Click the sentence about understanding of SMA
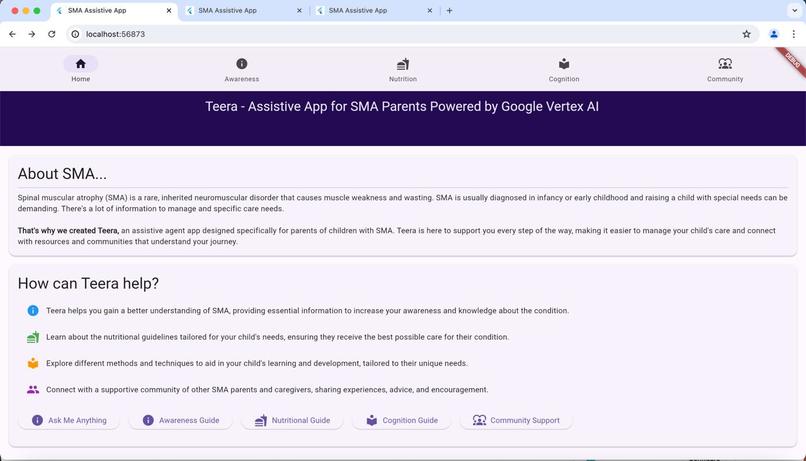The width and height of the screenshot is (806, 461). pyautogui.click(x=307, y=310)
